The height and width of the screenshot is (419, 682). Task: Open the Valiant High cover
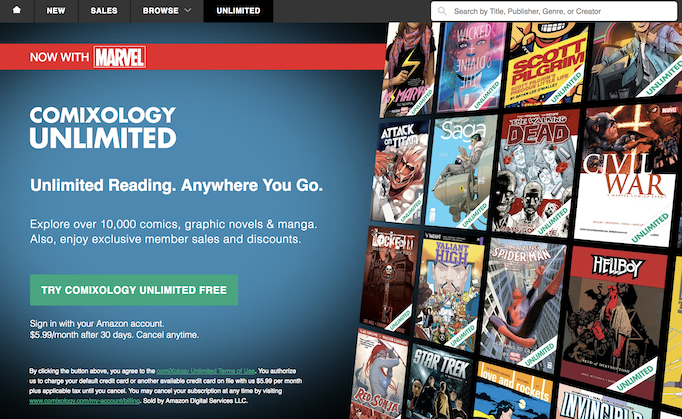pos(448,291)
